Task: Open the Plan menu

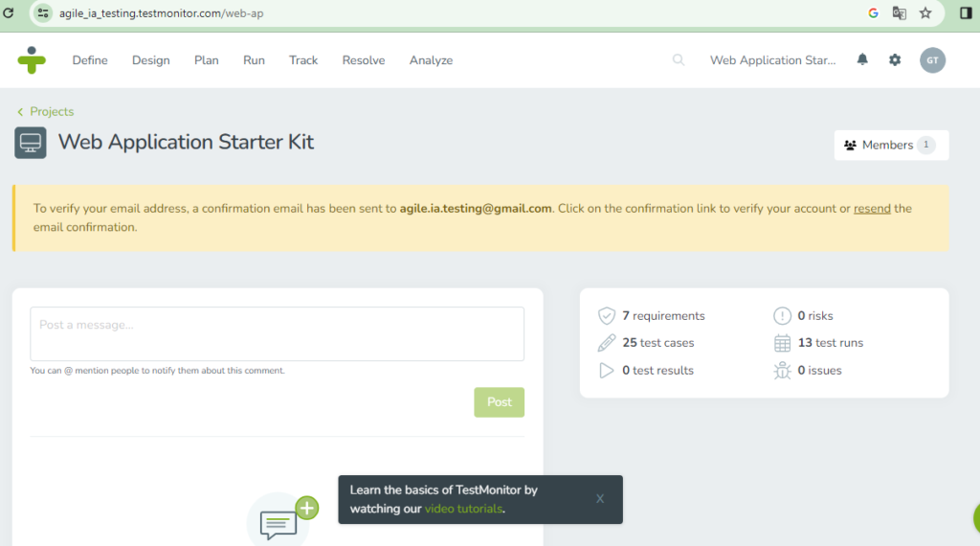Action: (207, 60)
